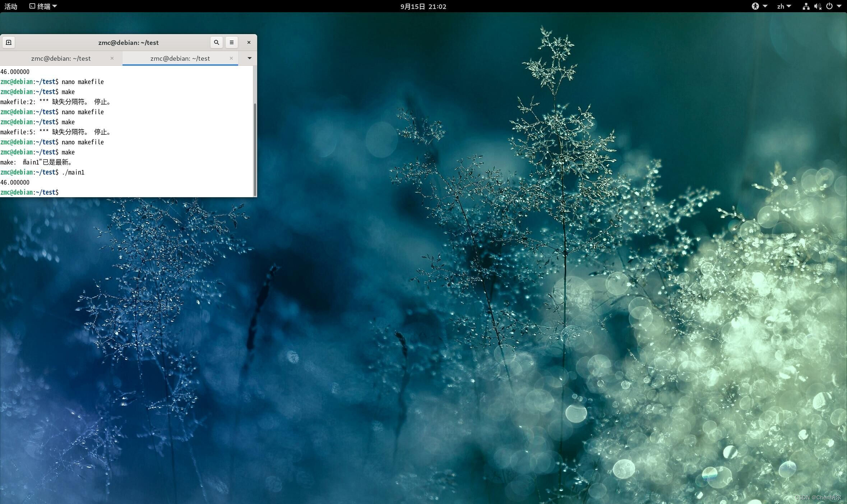This screenshot has height=504, width=847.
Task: Open the zh input source menu
Action: [784, 6]
